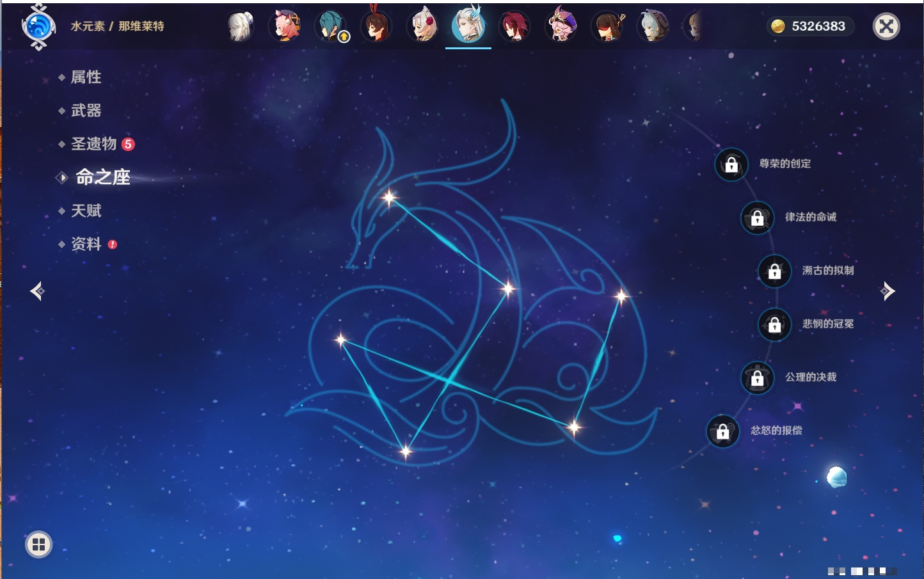Open the lock icon for 公理的决裁
The height and width of the screenshot is (579, 924).
(758, 377)
